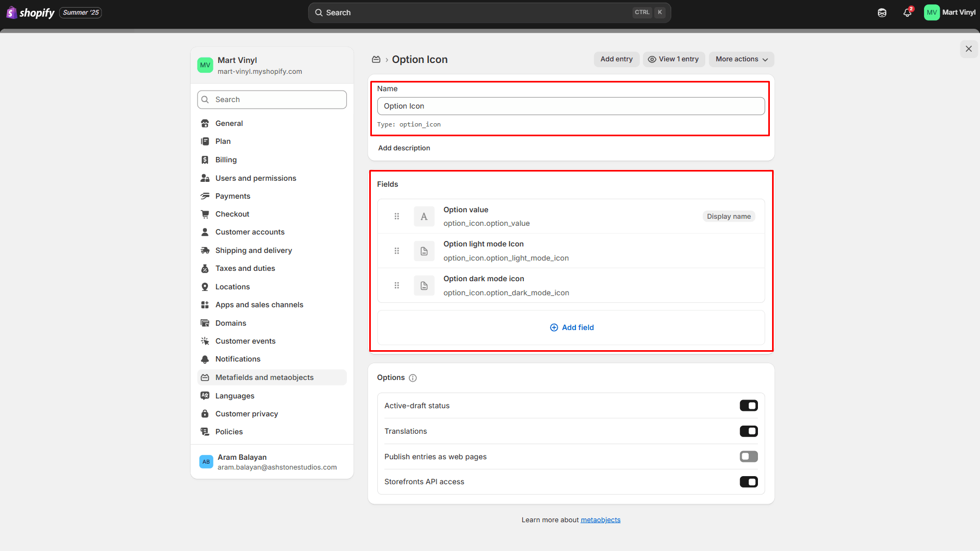The image size is (980, 551).
Task: Toggle Storefronts API access switch
Action: 748,482
